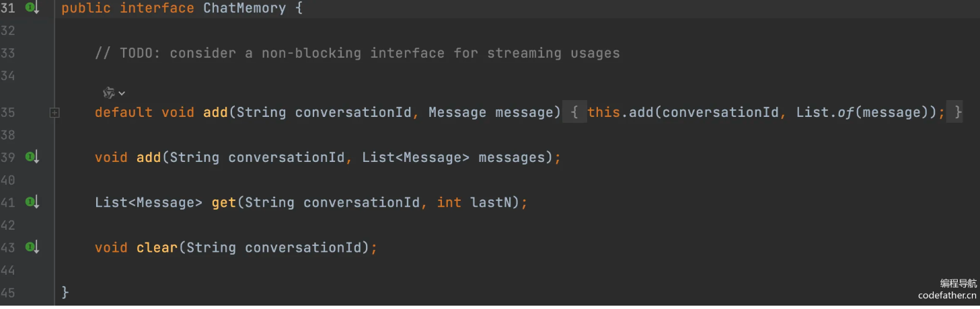The height and width of the screenshot is (309, 980).
Task: Click the implementation gutter icon on line 39
Action: click(32, 157)
